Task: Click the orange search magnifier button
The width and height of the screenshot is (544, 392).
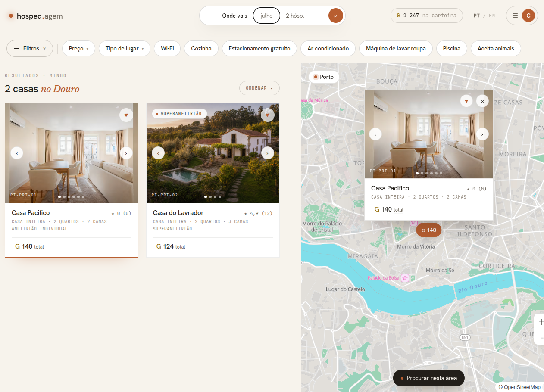Action: tap(335, 16)
